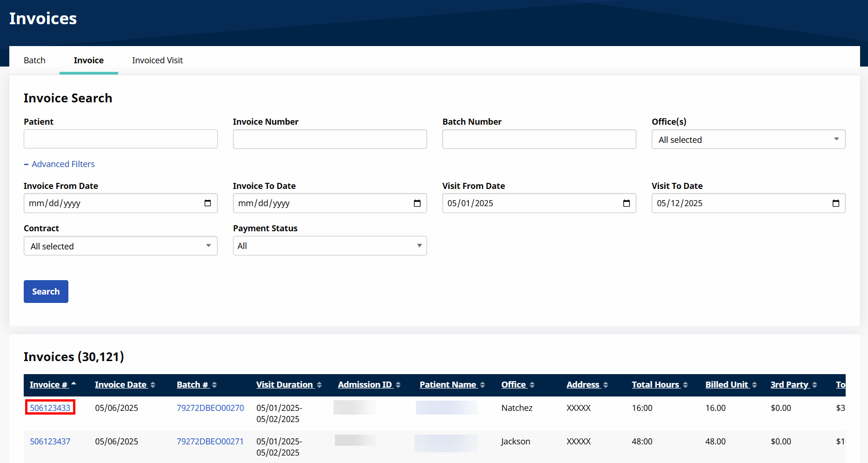
Task: Sort by Total Hours sort icon
Action: pos(685,385)
